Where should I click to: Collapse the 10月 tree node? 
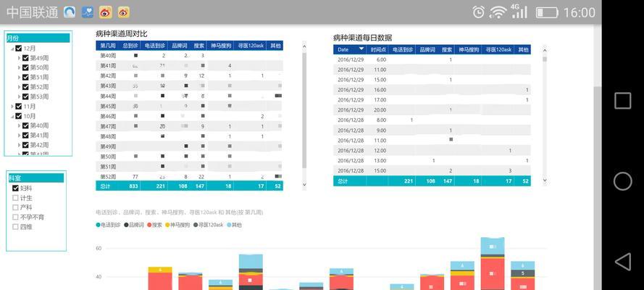pos(12,117)
